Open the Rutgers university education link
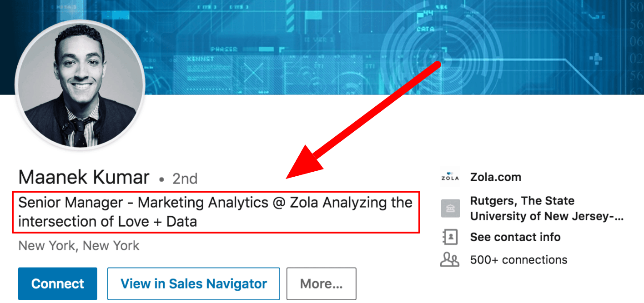 point(546,208)
